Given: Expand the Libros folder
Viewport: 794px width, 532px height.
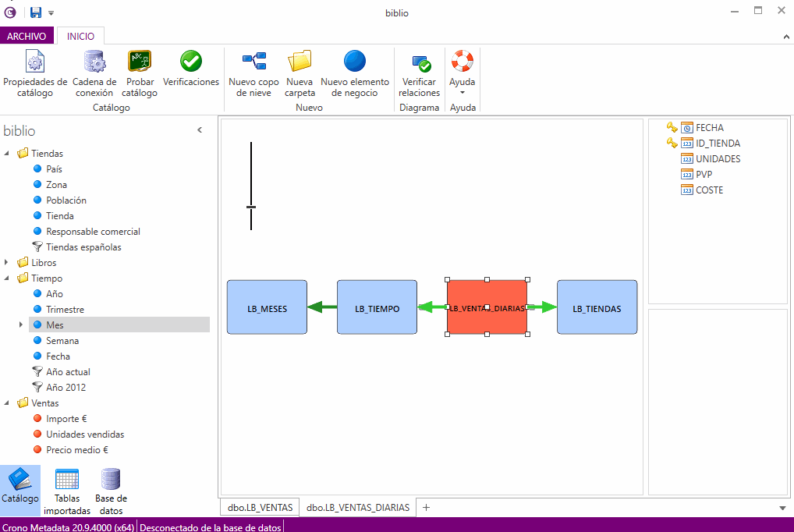Looking at the screenshot, I should click(x=7, y=263).
